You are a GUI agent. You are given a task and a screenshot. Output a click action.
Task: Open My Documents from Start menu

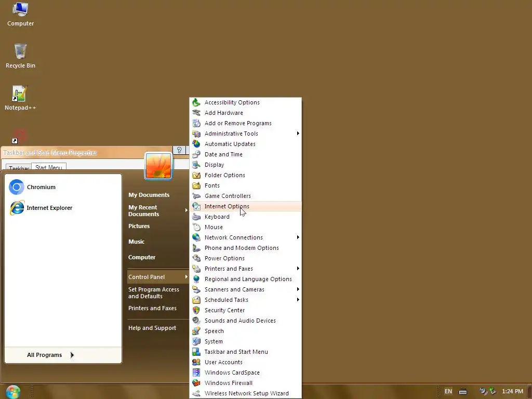click(149, 195)
